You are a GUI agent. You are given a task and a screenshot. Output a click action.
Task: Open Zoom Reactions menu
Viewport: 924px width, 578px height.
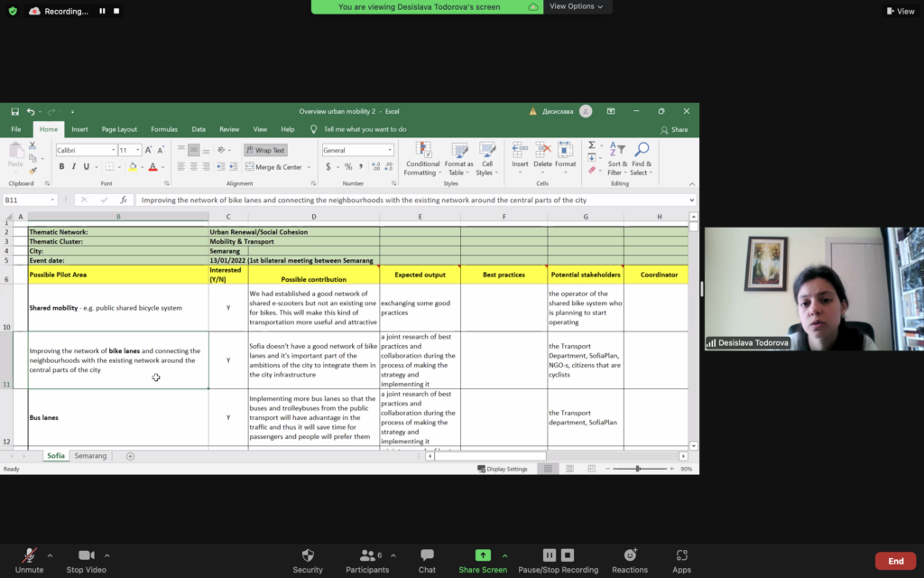coord(630,561)
